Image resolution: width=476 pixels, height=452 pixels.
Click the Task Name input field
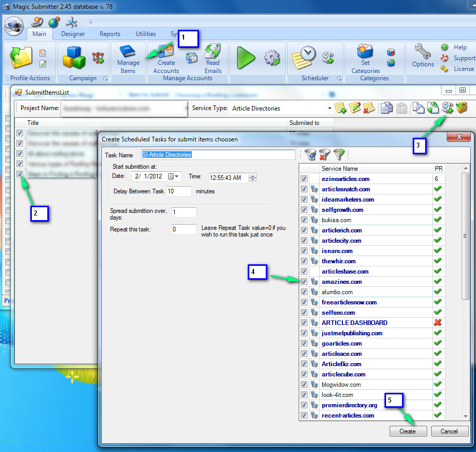(218, 155)
